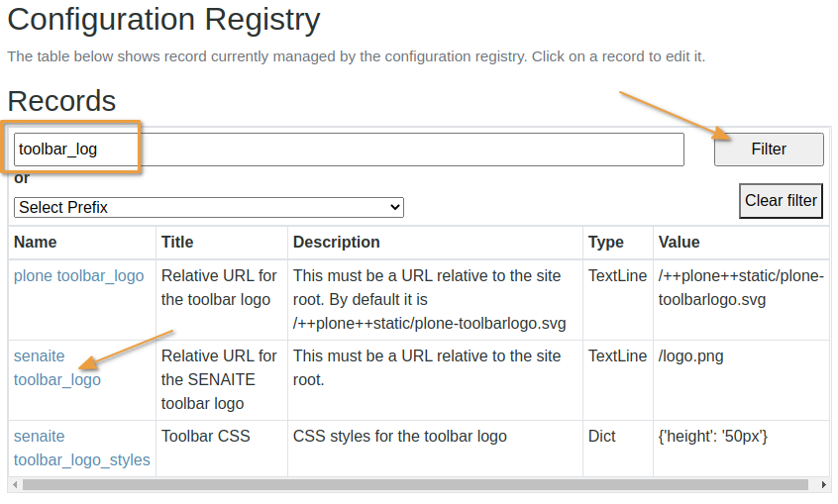Click the left arrow of the horizontal scrollbar
Image resolution: width=838 pixels, height=504 pixels.
click(x=15, y=485)
